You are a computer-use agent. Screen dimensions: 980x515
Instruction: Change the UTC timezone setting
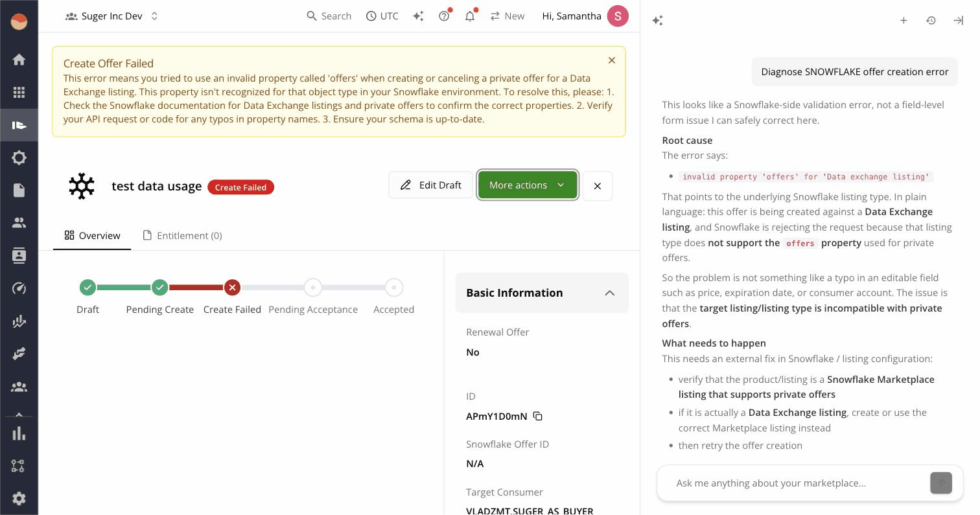[382, 16]
